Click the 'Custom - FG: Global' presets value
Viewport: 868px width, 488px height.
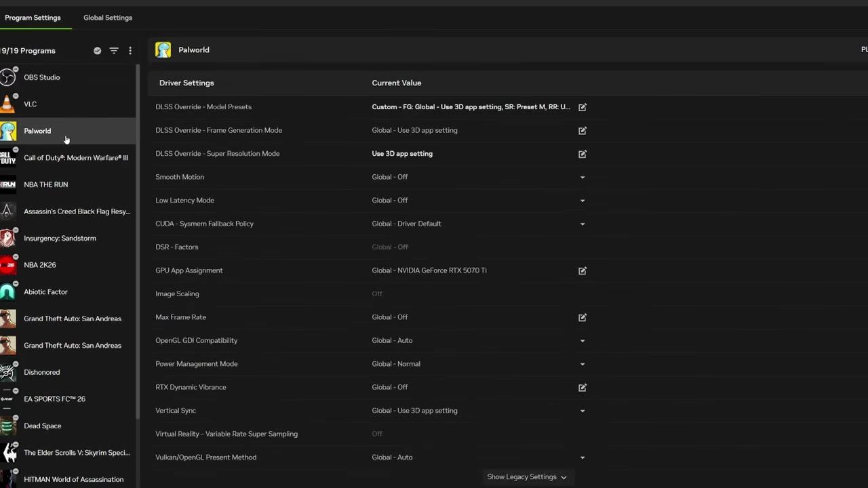click(x=471, y=107)
